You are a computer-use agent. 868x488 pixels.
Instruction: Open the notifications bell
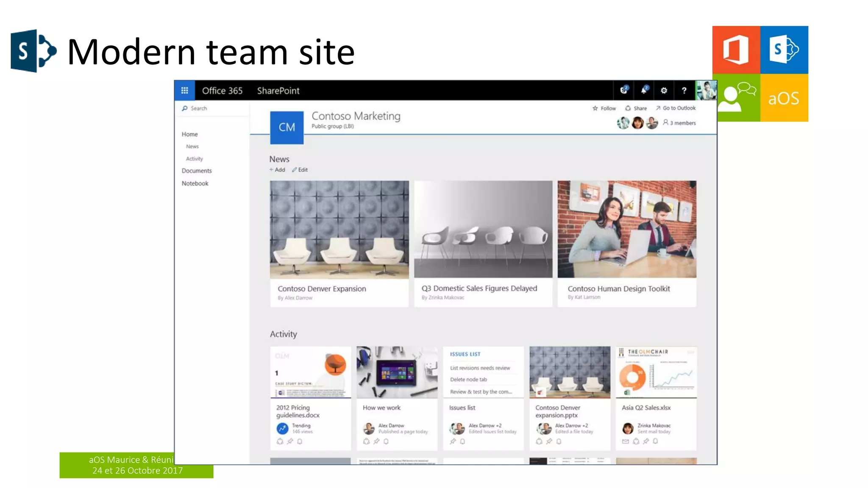(x=644, y=90)
